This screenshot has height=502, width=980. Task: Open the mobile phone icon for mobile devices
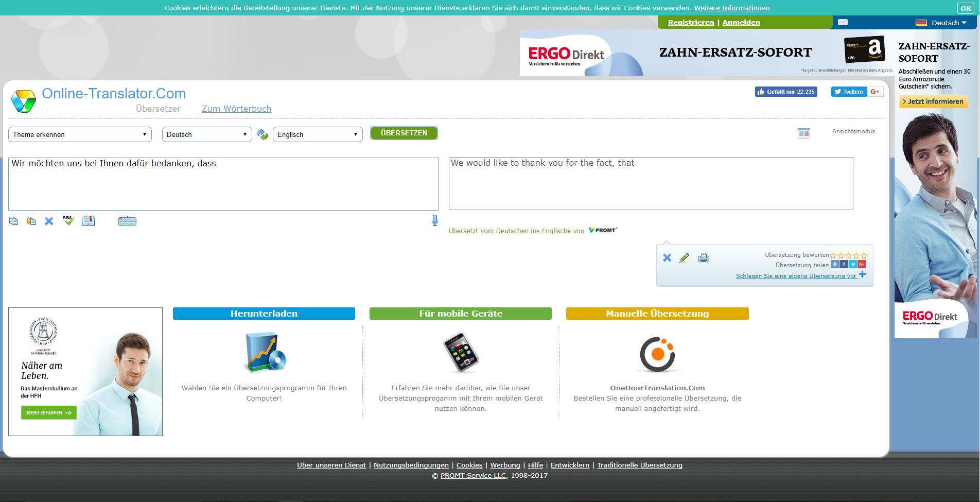(461, 353)
